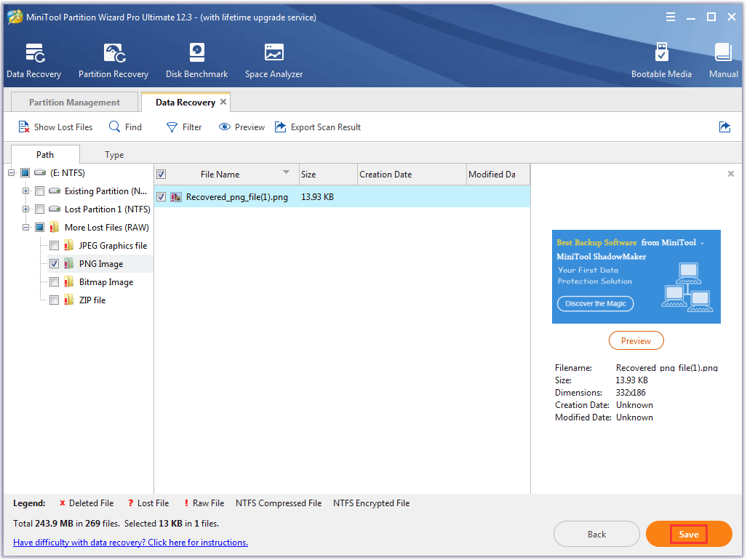Click the Save button

(688, 533)
